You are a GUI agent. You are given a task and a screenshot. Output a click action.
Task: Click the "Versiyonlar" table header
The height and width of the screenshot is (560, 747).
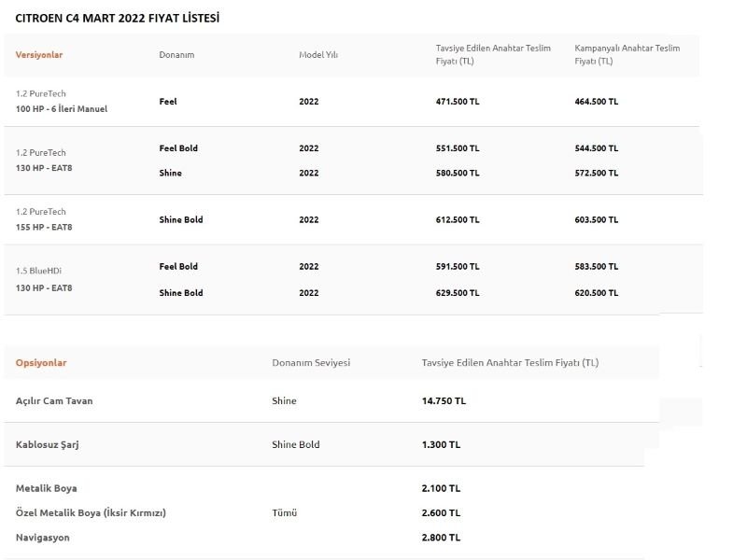39,55
